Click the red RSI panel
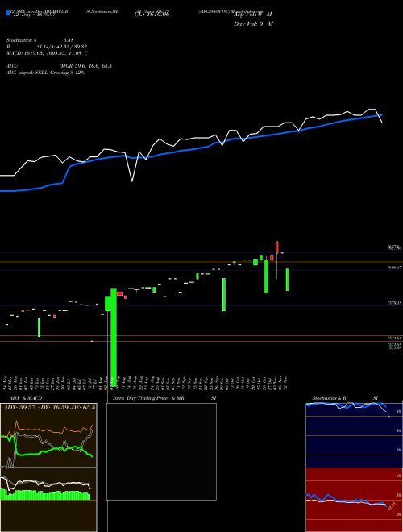Screen dimensions: 403x532 (x=354, y=500)
